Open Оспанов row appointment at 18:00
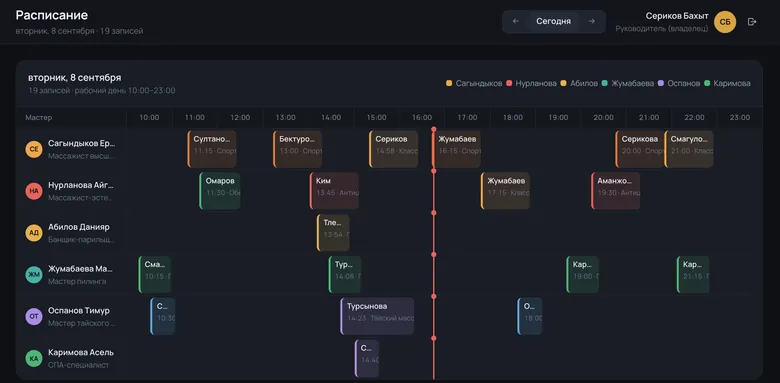780x383 pixels. (x=530, y=316)
